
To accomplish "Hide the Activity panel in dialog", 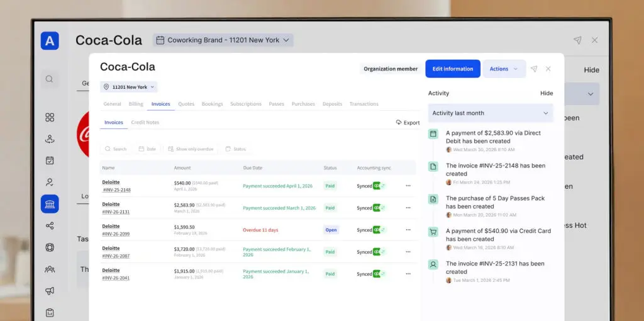I will 547,93.
